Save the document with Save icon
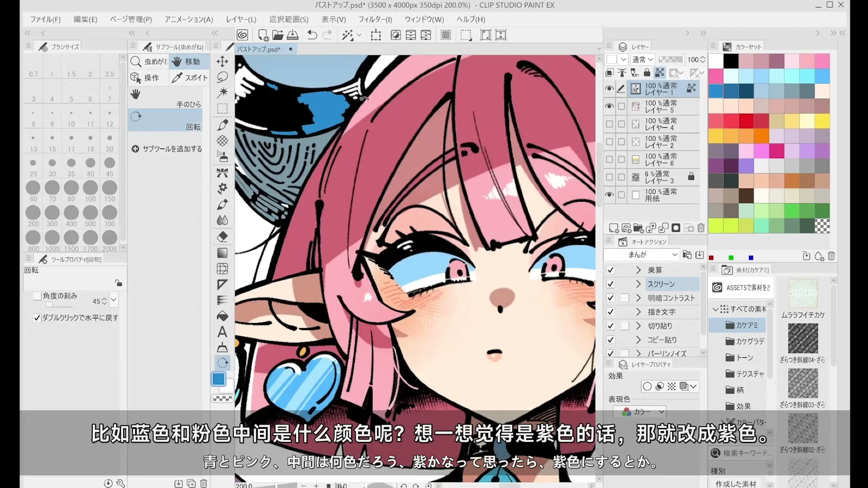 click(293, 35)
